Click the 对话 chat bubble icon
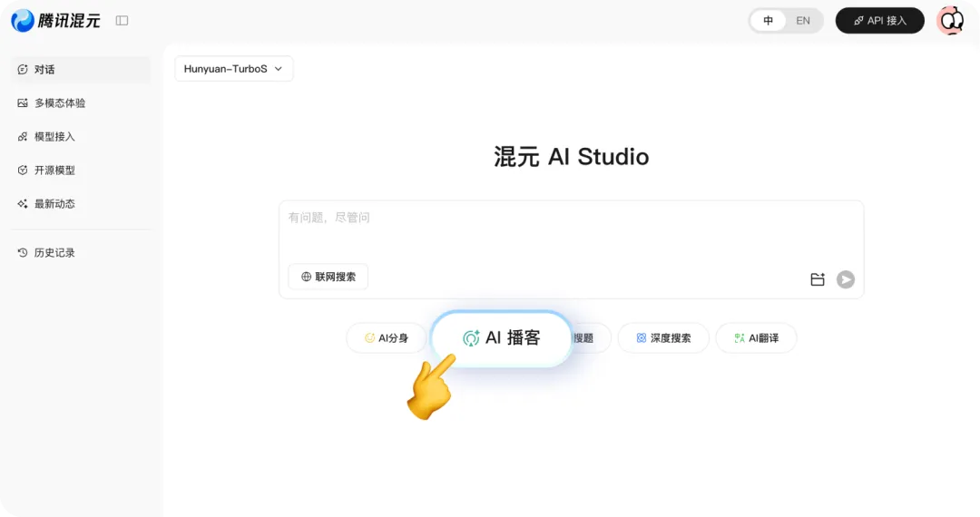Screen dimensions: 980x517 point(23,70)
